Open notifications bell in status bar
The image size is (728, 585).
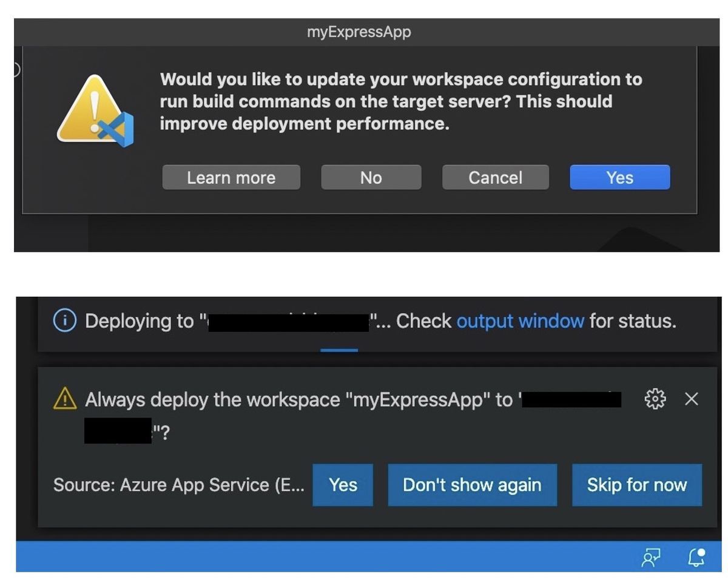[x=697, y=557]
